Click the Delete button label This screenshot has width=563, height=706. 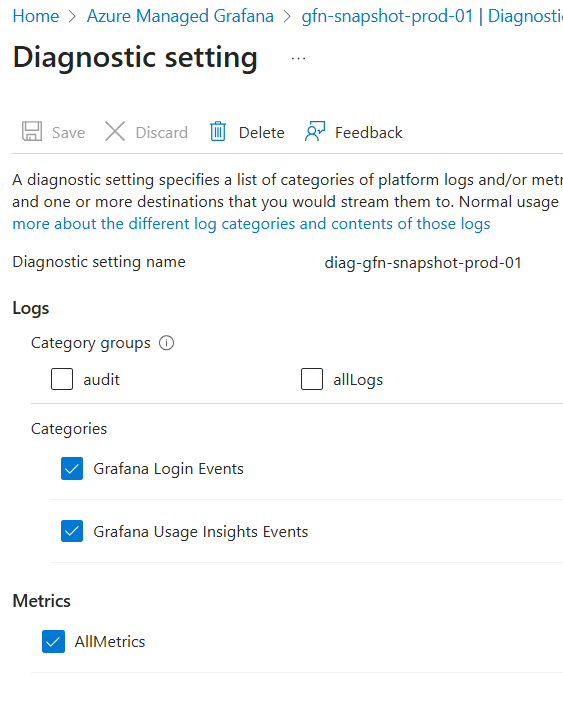262,132
